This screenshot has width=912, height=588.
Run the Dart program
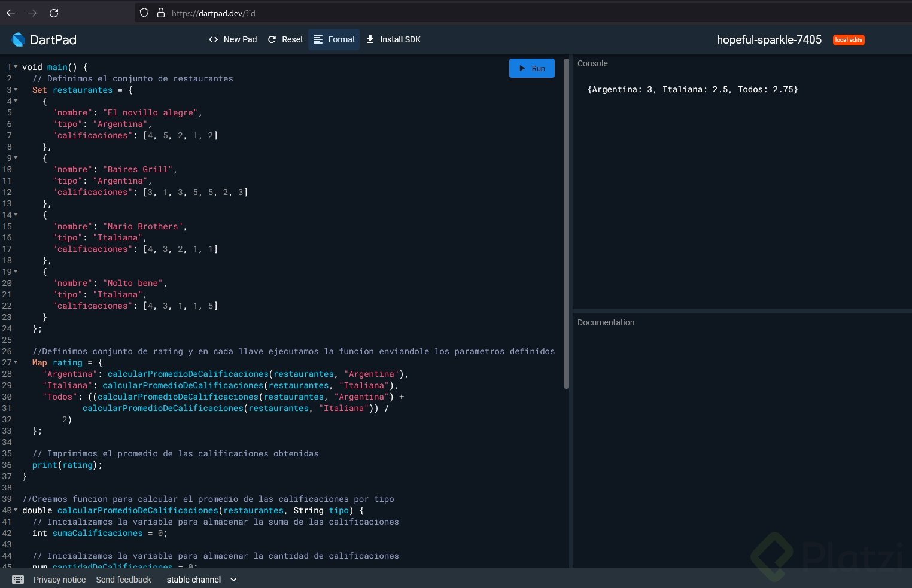pos(531,68)
